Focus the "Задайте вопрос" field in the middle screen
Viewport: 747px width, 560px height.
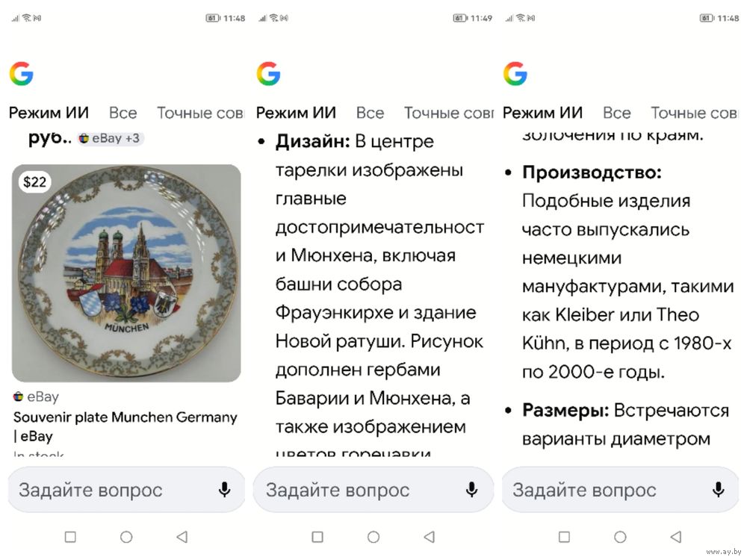pyautogui.click(x=351, y=490)
